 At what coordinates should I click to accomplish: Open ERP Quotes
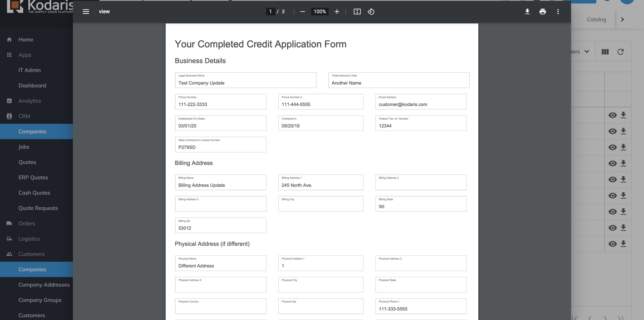click(x=33, y=177)
